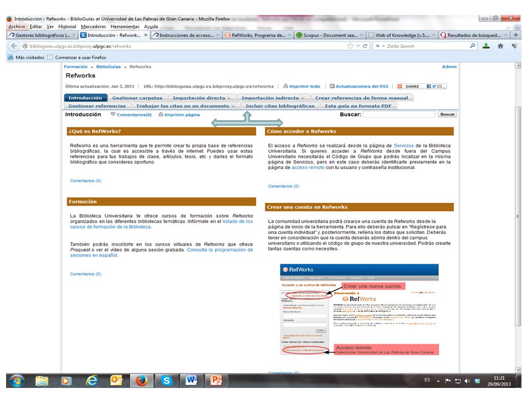The width and height of the screenshot is (532, 399).
Task: Open the Archivo menu
Action: (x=17, y=27)
